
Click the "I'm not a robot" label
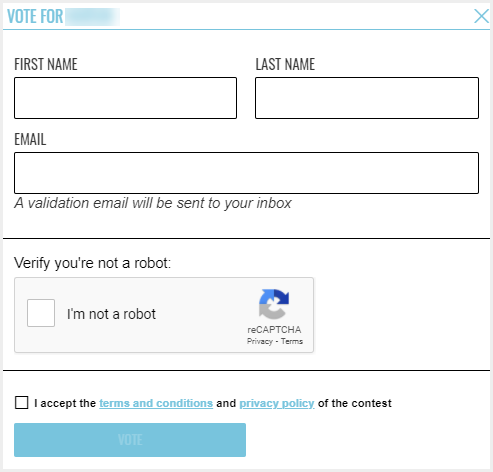tap(111, 314)
